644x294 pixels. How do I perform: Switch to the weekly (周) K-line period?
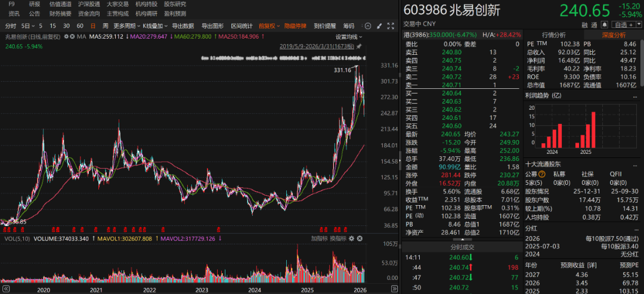click(106, 26)
